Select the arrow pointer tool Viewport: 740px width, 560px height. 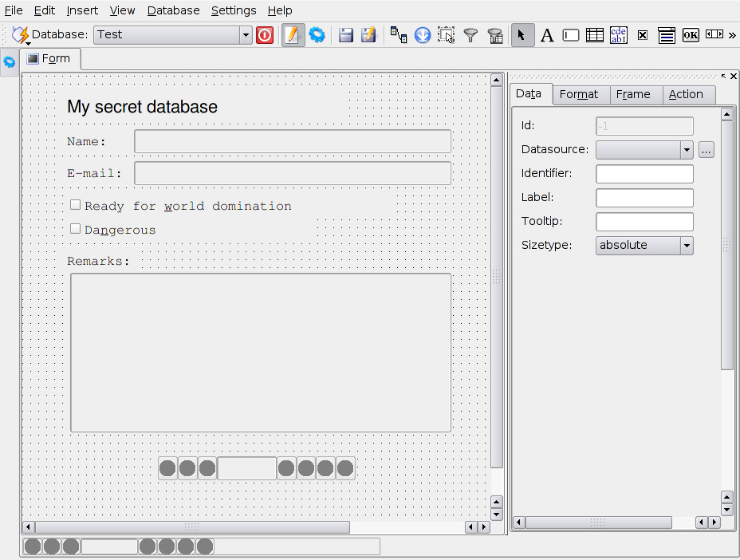[522, 35]
